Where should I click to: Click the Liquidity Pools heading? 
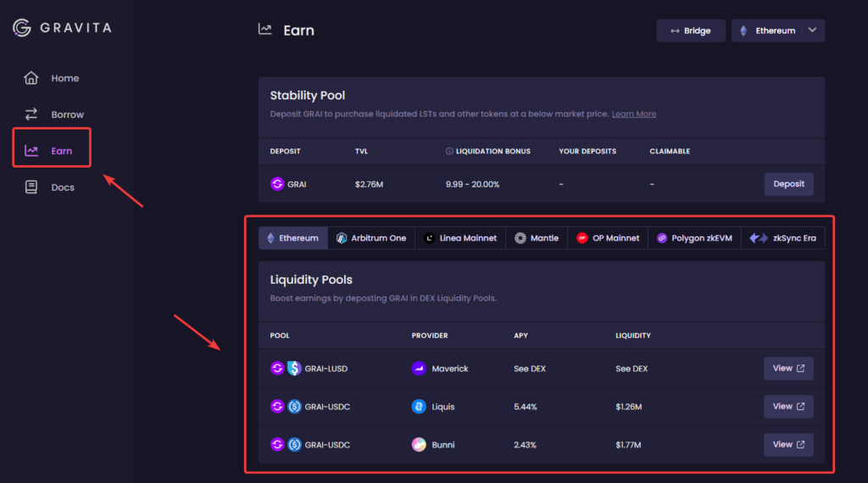click(x=311, y=280)
